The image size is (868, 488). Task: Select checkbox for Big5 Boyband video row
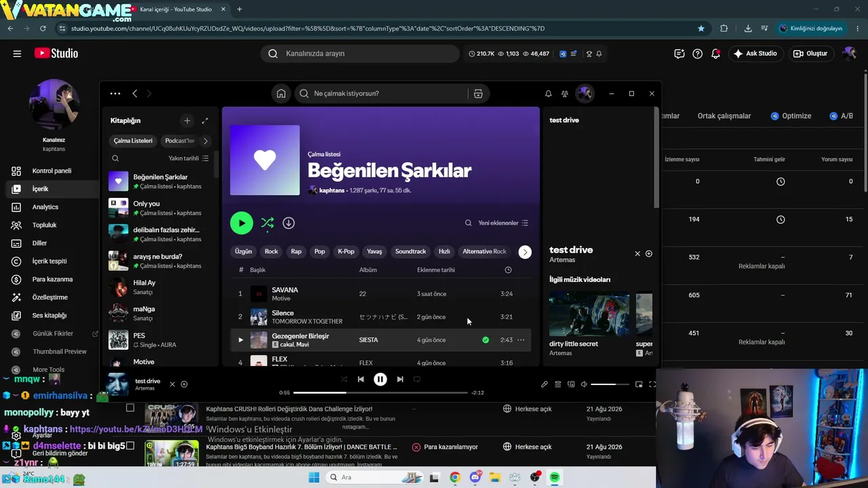[x=130, y=446]
